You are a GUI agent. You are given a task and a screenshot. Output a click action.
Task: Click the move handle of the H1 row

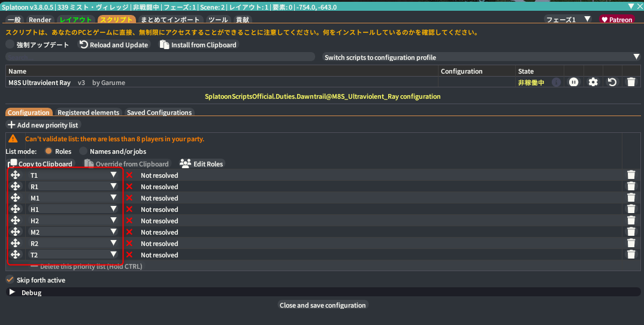(15, 209)
